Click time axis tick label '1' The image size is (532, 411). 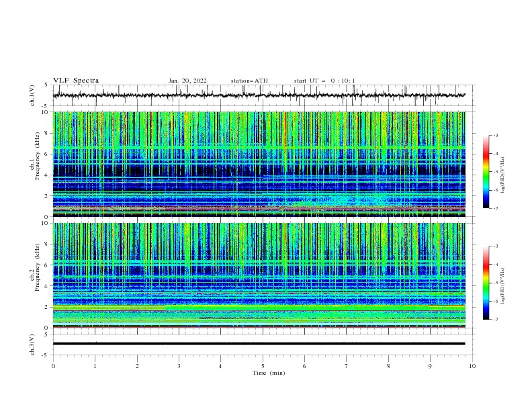95,366
